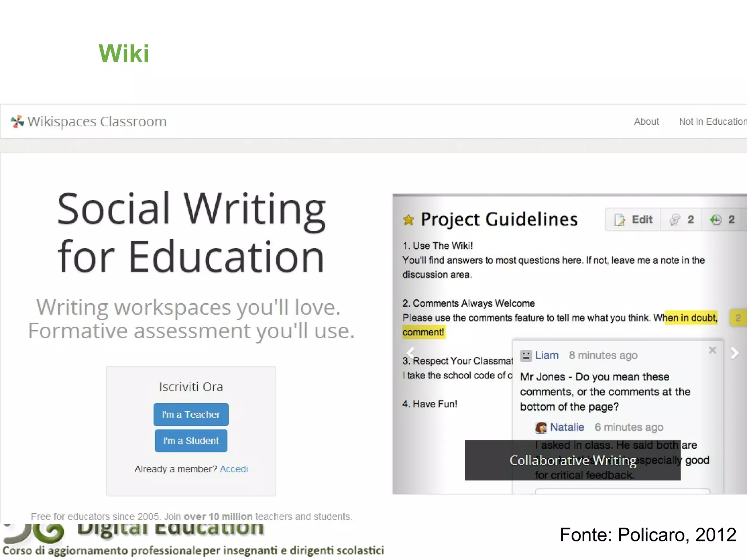Close the comment popup with X
This screenshot has height=560, width=747.
(x=712, y=350)
